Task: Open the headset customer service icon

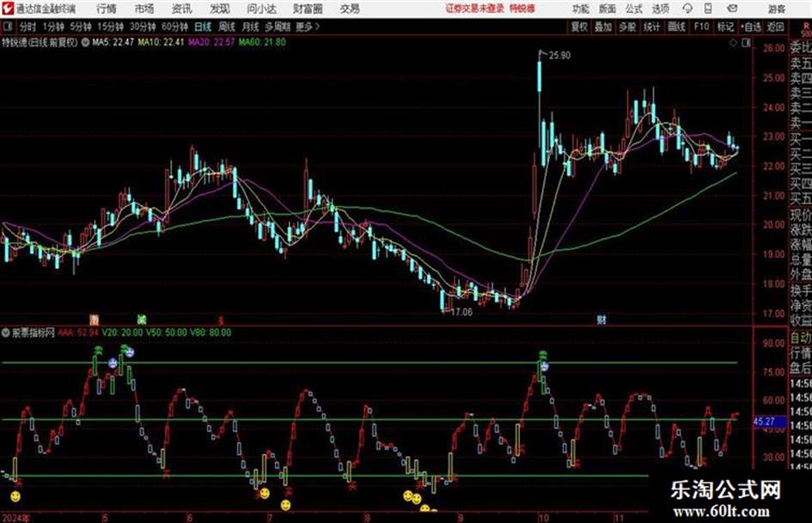Action: coord(687,9)
